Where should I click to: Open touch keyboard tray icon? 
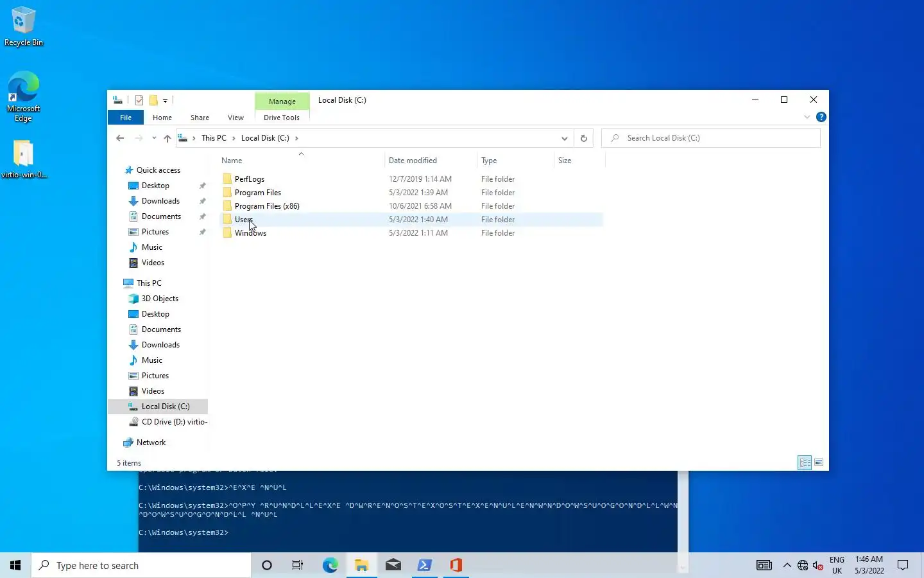click(x=764, y=565)
